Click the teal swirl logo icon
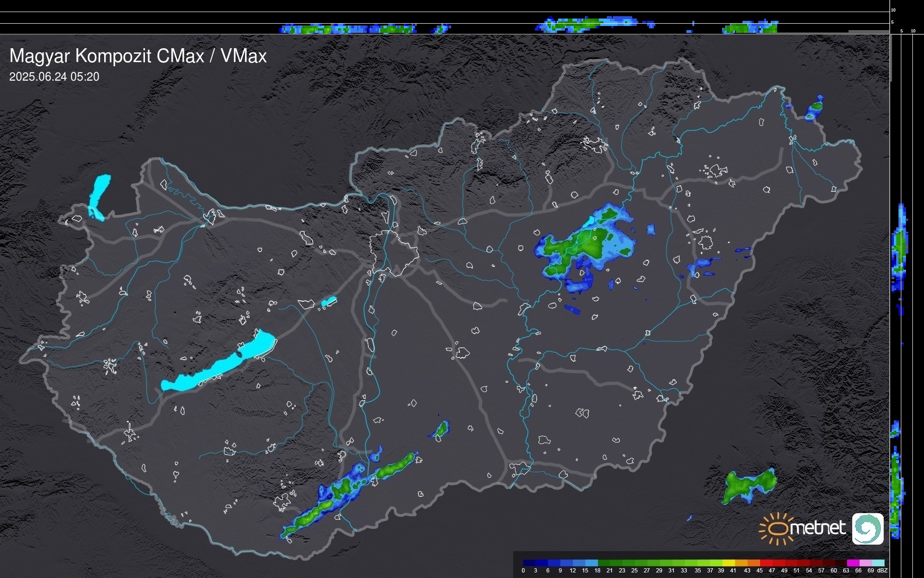The image size is (924, 578). point(867,528)
